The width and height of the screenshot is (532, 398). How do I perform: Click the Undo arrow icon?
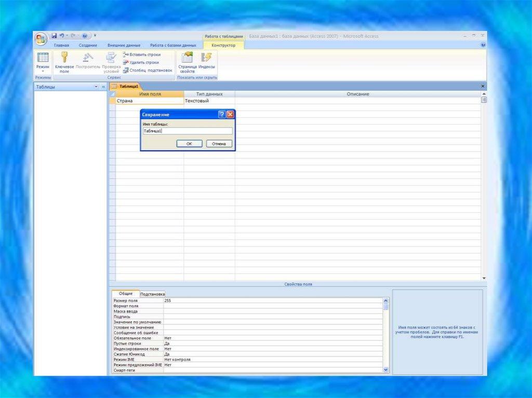coord(61,36)
